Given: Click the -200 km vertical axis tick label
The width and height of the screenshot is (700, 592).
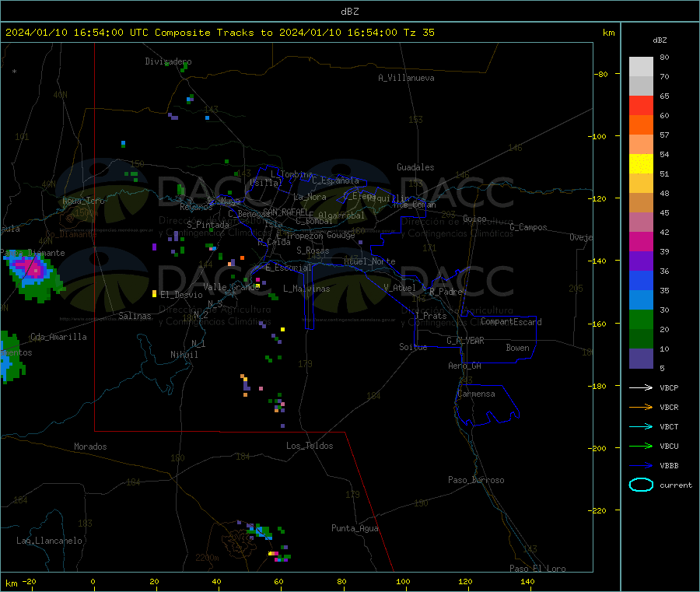Looking at the screenshot, I should (597, 448).
